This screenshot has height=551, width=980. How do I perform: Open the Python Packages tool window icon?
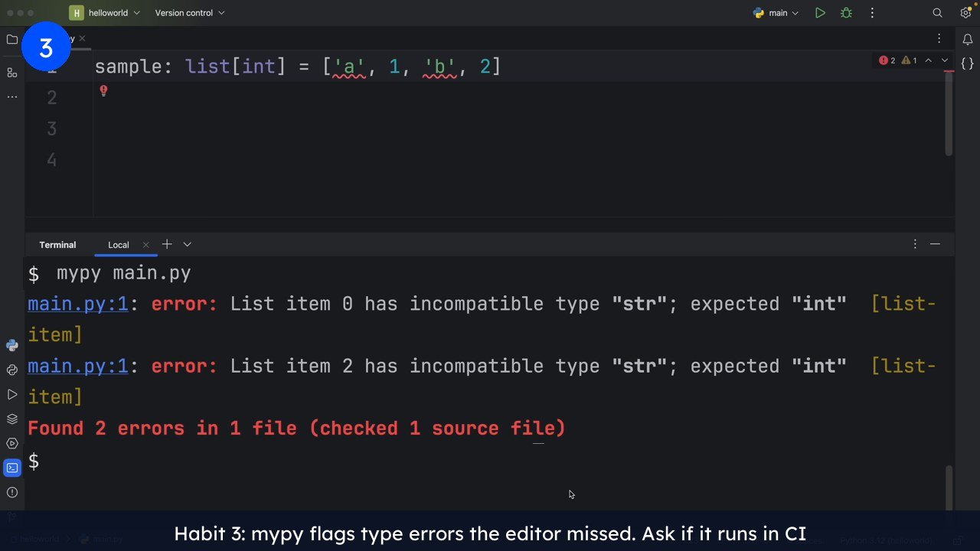point(11,370)
